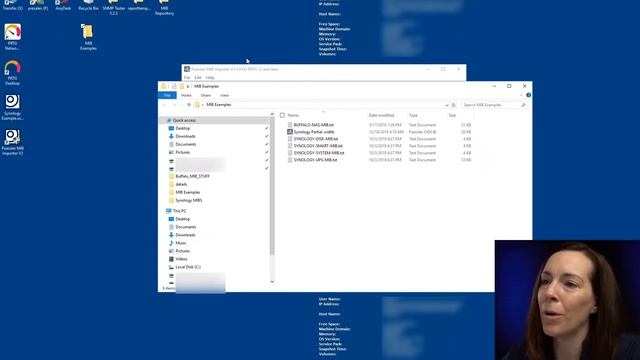The image size is (640, 360).
Task: Open the Synology Example desktop file icon
Action: [x=13, y=107]
